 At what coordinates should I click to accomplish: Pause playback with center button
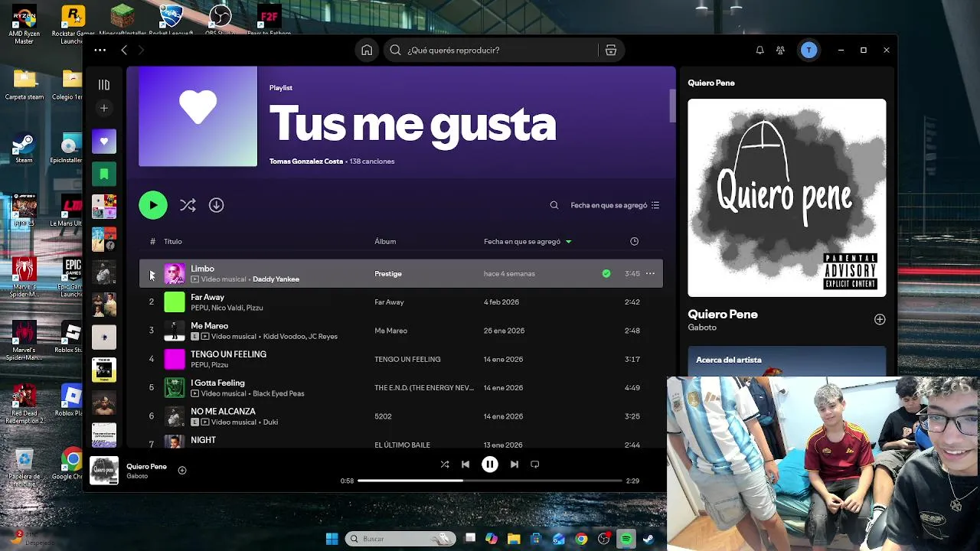[490, 465]
